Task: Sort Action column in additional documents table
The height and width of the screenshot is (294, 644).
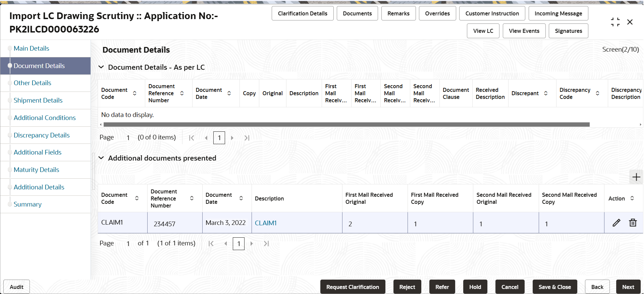Action: [x=632, y=198]
